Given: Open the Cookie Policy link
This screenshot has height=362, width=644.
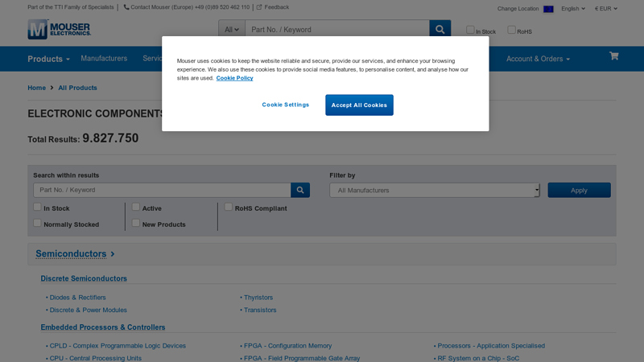Looking at the screenshot, I should tap(234, 78).
